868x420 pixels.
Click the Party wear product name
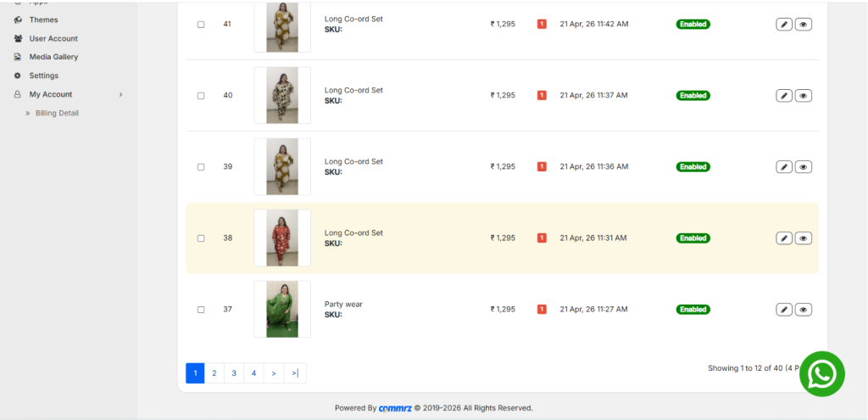pyautogui.click(x=343, y=305)
